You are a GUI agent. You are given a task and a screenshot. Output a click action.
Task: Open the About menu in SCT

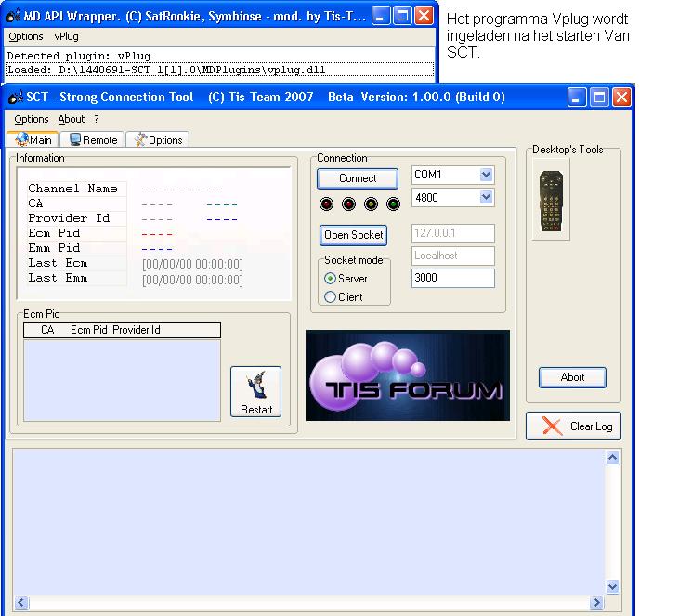72,119
